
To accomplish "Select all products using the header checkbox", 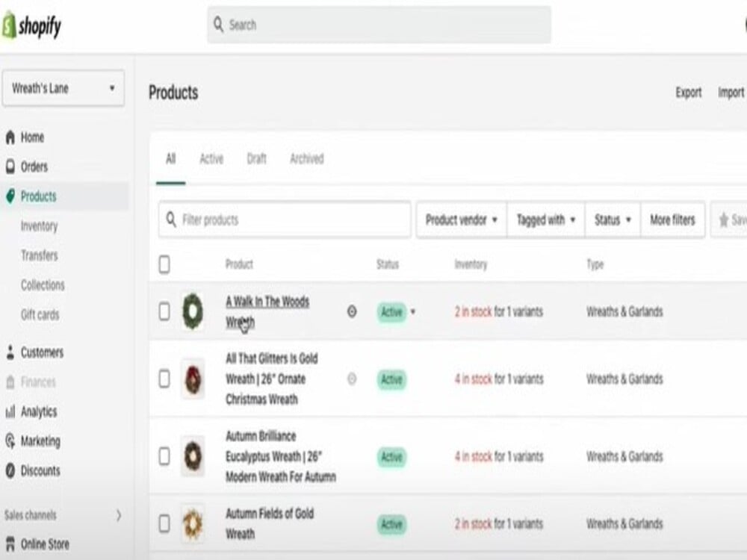I will [165, 264].
